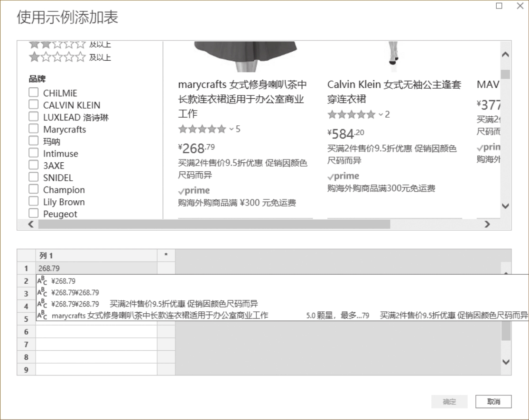Select the marycrafts full-text suggestion entry

pyautogui.click(x=160, y=315)
